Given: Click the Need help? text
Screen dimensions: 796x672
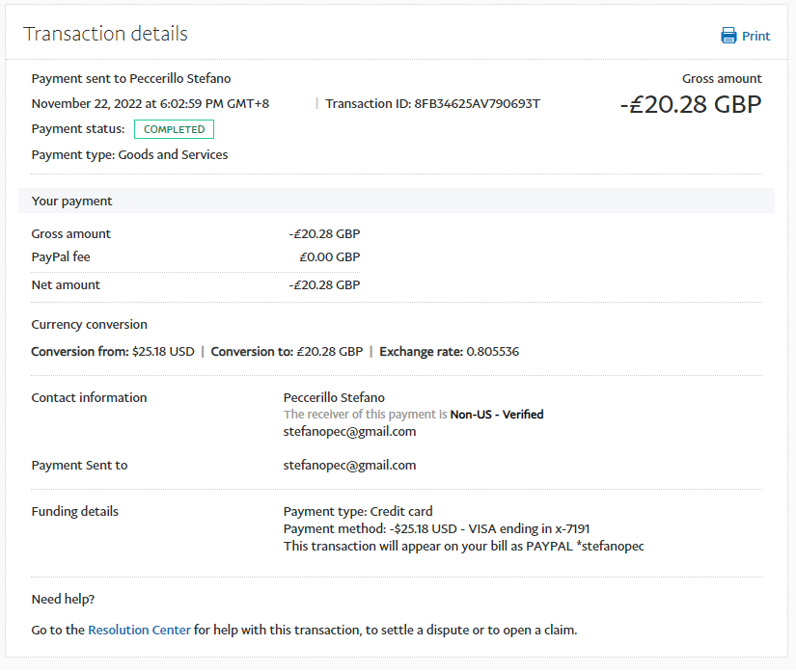Looking at the screenshot, I should [x=63, y=599].
